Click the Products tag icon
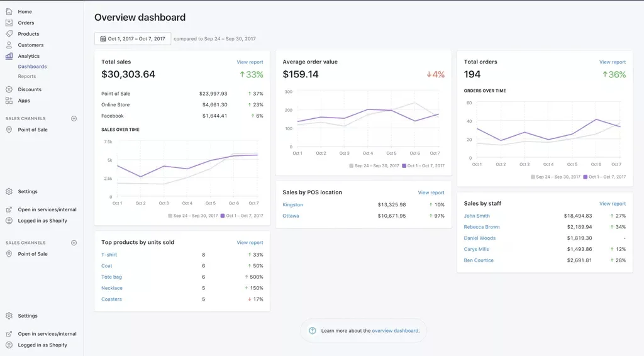644x356 pixels. click(x=9, y=34)
